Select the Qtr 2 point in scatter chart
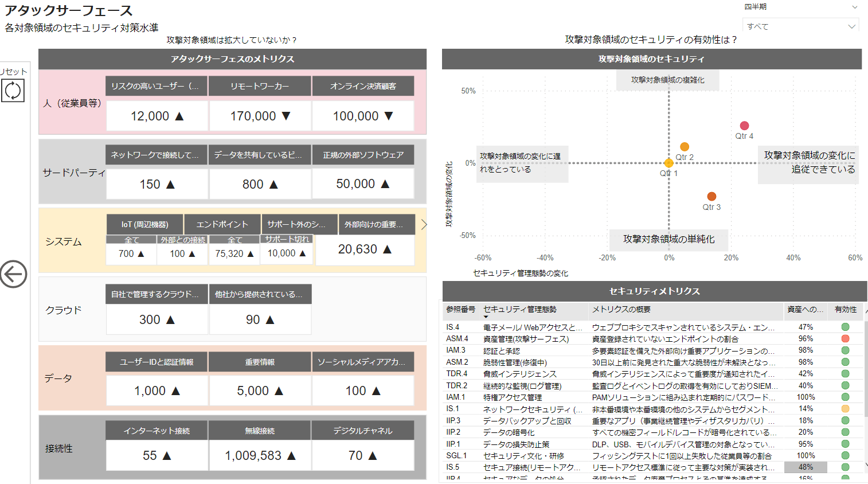The width and height of the screenshot is (868, 484). point(685,147)
